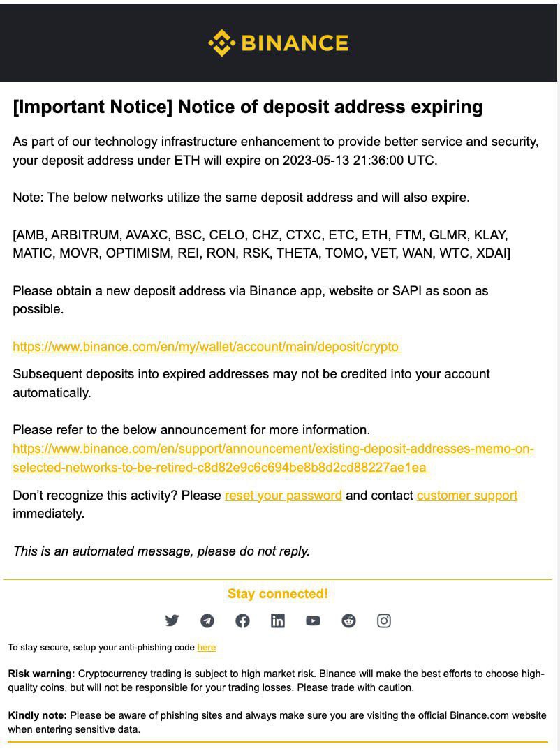Follow the 'reset your password' link
The width and height of the screenshot is (560, 751).
pyautogui.click(x=283, y=496)
